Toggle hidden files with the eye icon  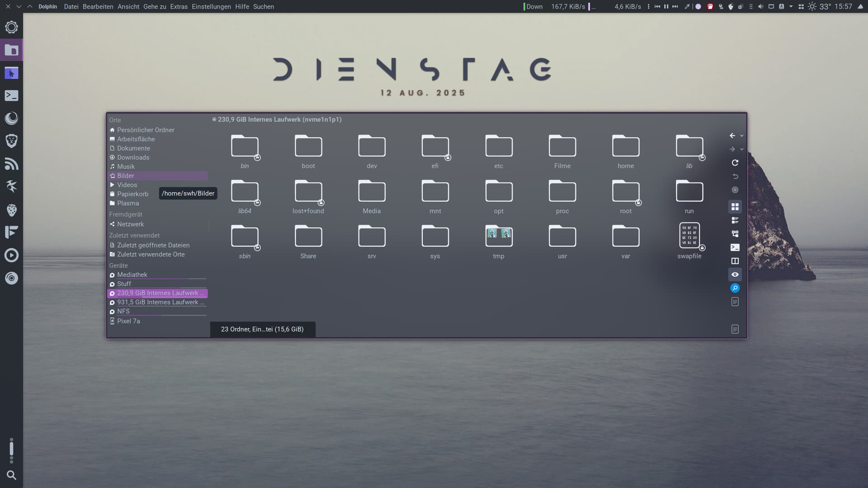coord(735,275)
